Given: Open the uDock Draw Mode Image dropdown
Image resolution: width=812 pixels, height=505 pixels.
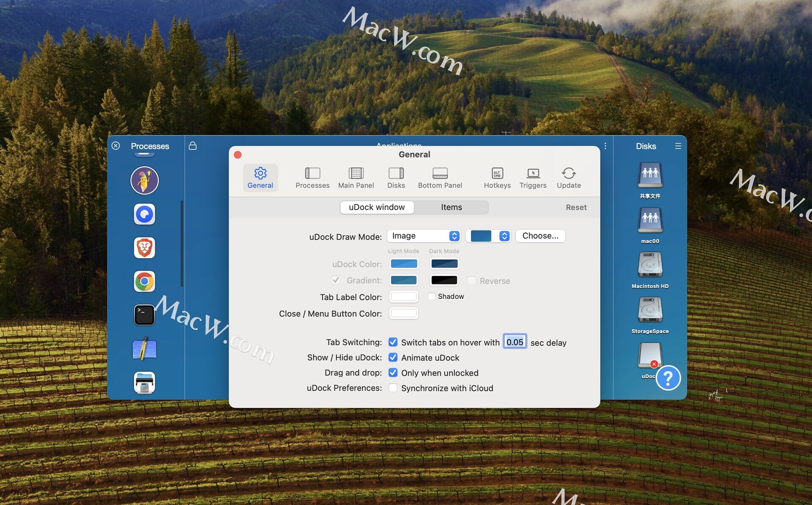Looking at the screenshot, I should tap(424, 236).
